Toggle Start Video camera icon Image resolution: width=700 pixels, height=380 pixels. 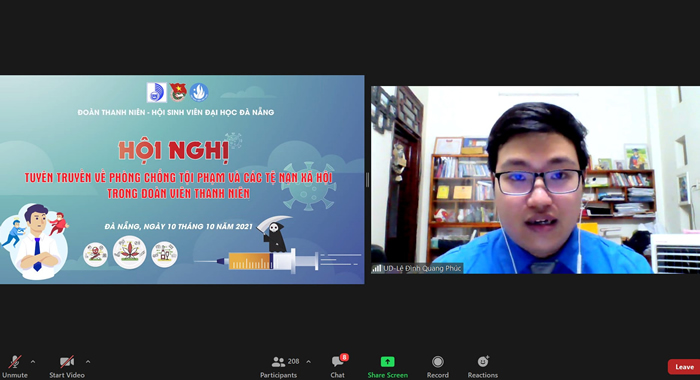coord(67,361)
